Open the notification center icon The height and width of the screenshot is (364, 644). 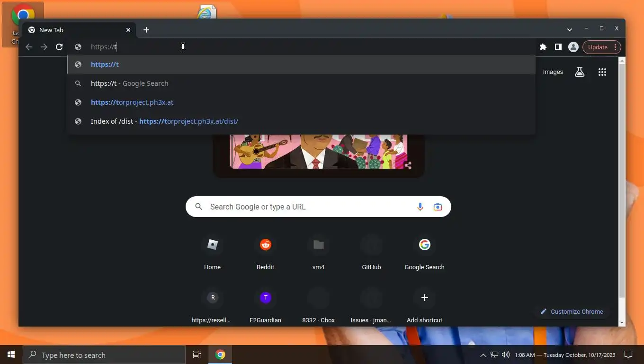[628, 355]
